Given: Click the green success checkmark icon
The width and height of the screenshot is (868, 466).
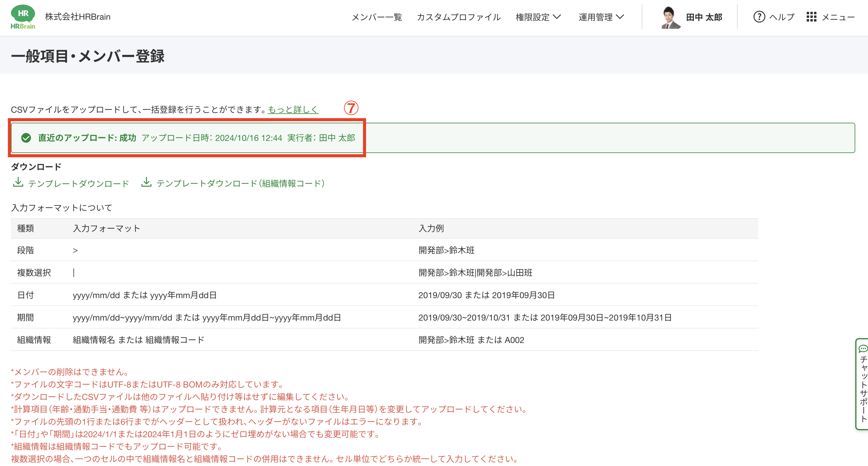Looking at the screenshot, I should click(26, 138).
